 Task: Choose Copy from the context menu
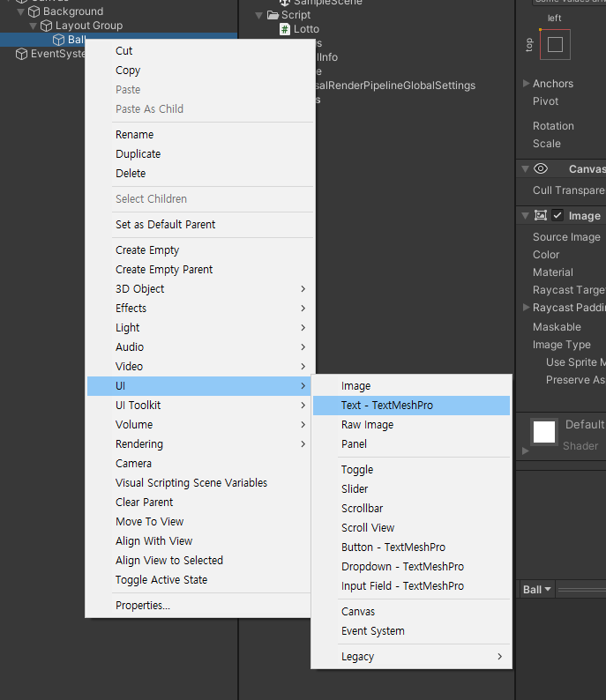point(200,71)
